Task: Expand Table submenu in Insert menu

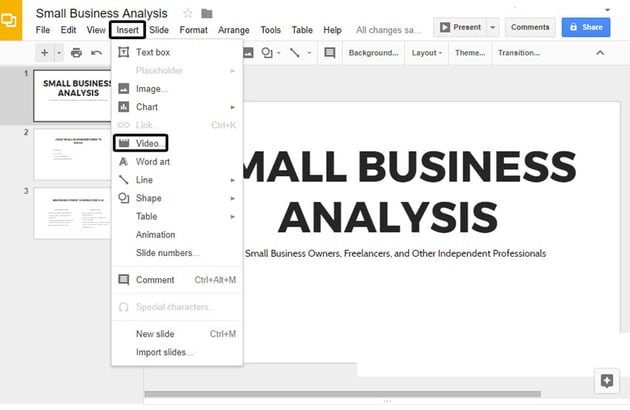Action: coord(177,216)
